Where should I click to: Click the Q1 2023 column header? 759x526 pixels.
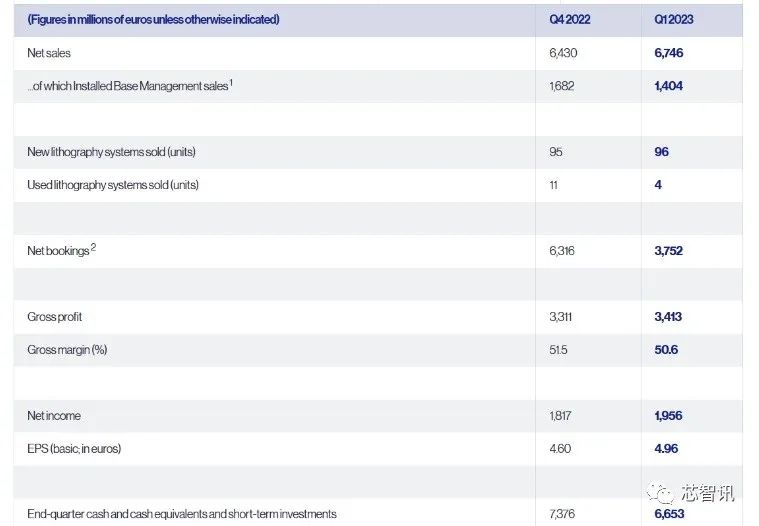click(673, 19)
